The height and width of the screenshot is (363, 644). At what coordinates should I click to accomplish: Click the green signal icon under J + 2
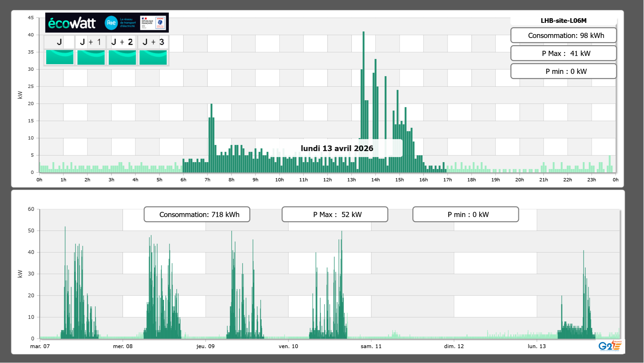[122, 57]
